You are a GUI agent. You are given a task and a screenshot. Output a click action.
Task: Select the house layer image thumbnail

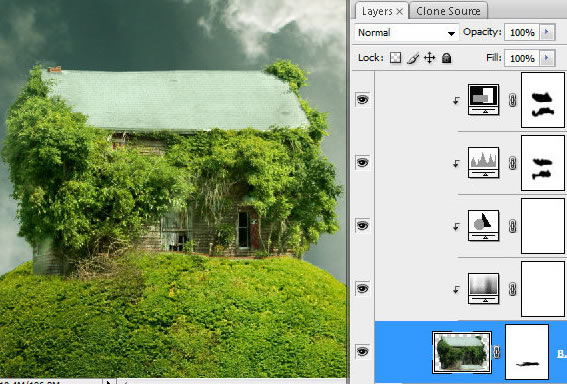tap(462, 352)
